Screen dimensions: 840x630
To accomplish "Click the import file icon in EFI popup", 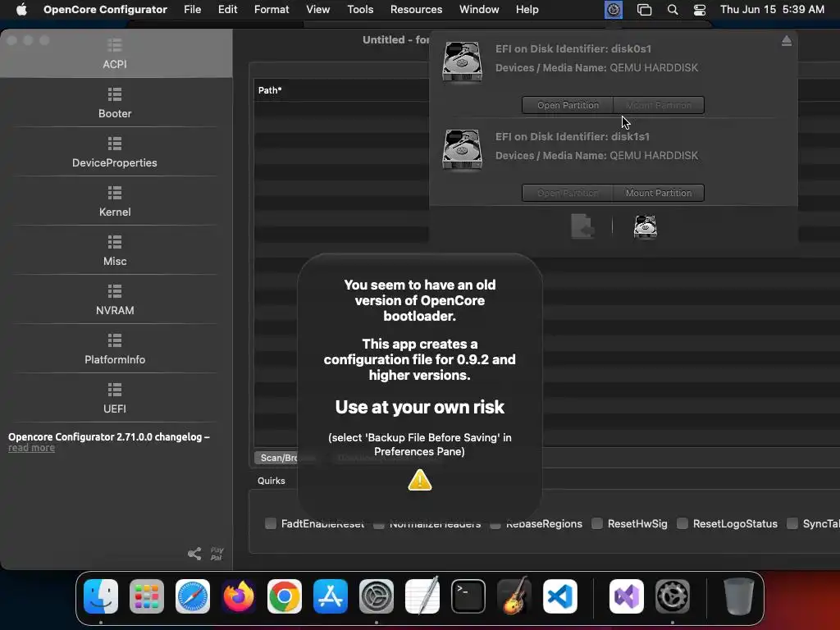I will 582,226.
